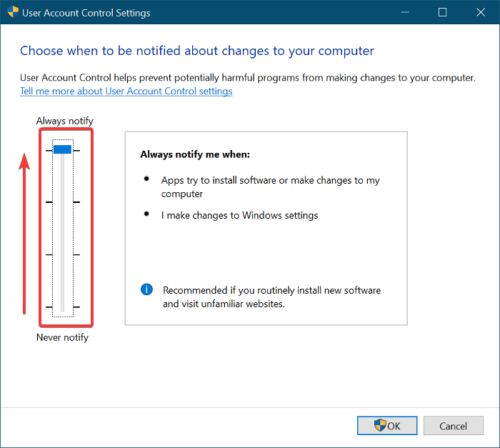Close the User Account Control Settings window
The width and height of the screenshot is (500, 448).
click(481, 12)
